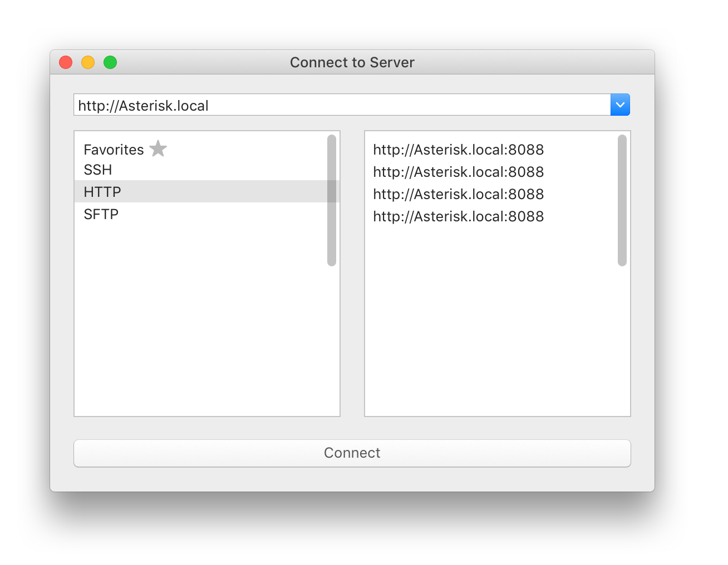Select the Favorites category
This screenshot has height=565, width=728.
(114, 149)
